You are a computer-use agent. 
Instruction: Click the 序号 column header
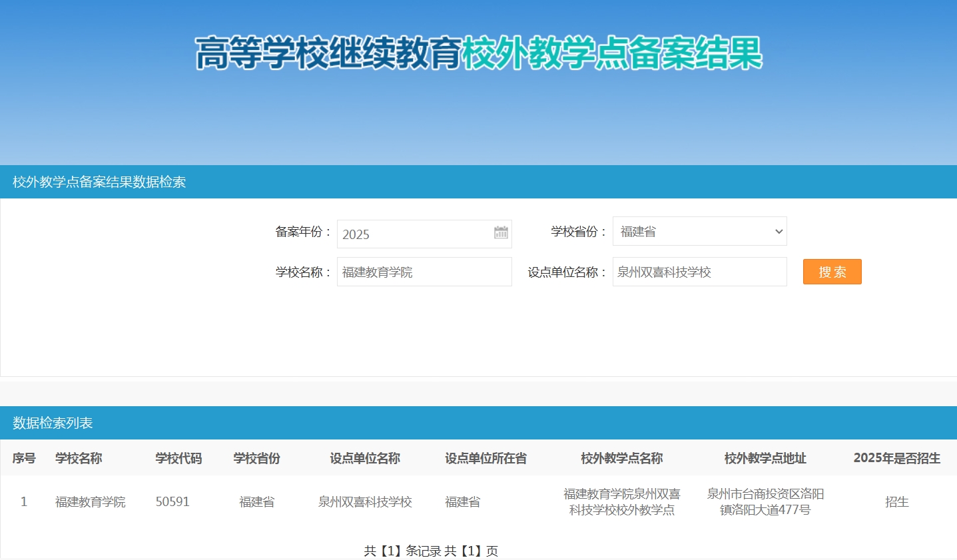tap(24, 458)
